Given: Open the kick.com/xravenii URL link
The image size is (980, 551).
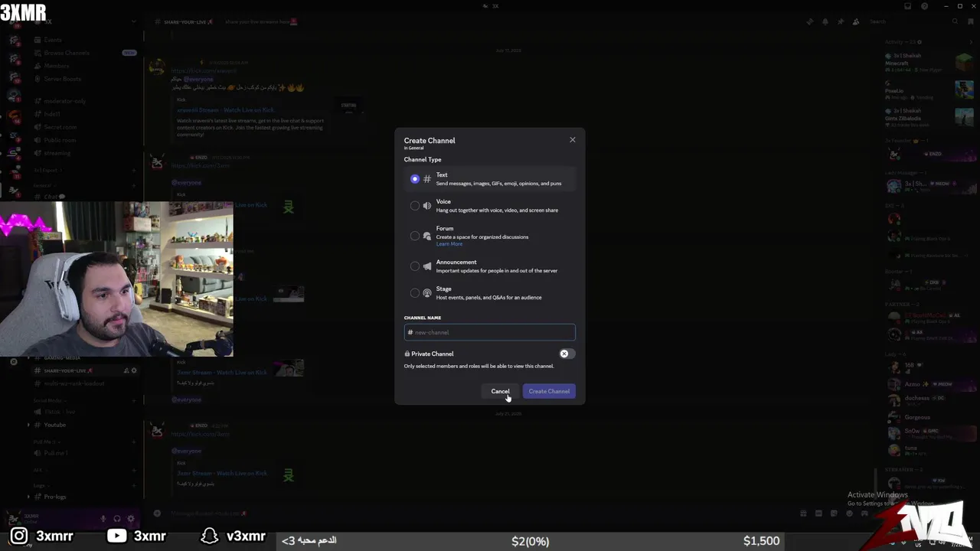Looking at the screenshot, I should point(204,70).
